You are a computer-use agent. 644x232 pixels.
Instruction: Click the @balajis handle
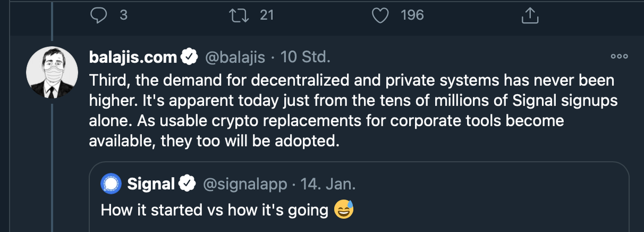(x=235, y=57)
